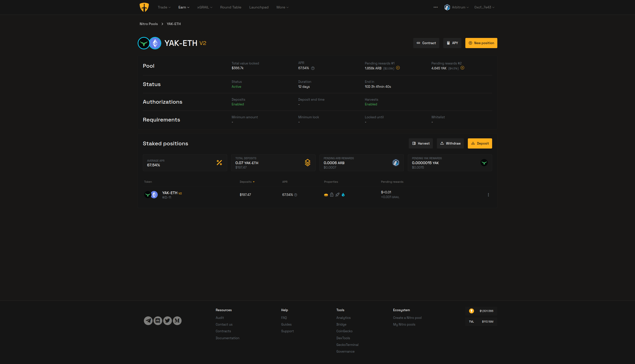Open the Contract button

(426, 43)
